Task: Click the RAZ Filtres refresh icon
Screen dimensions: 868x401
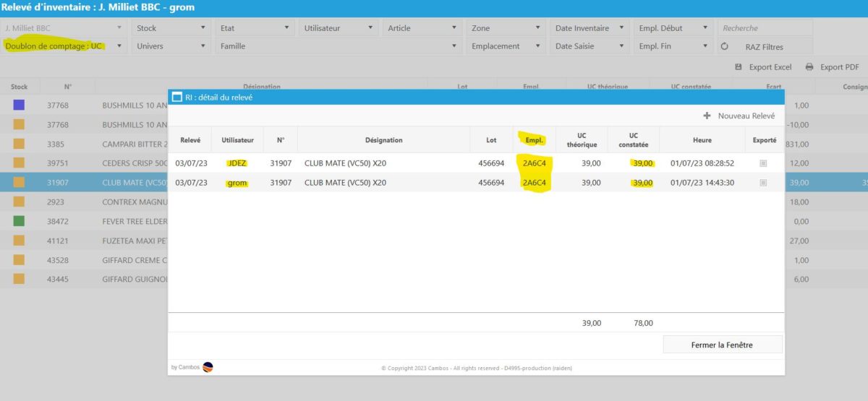Action: tap(725, 46)
